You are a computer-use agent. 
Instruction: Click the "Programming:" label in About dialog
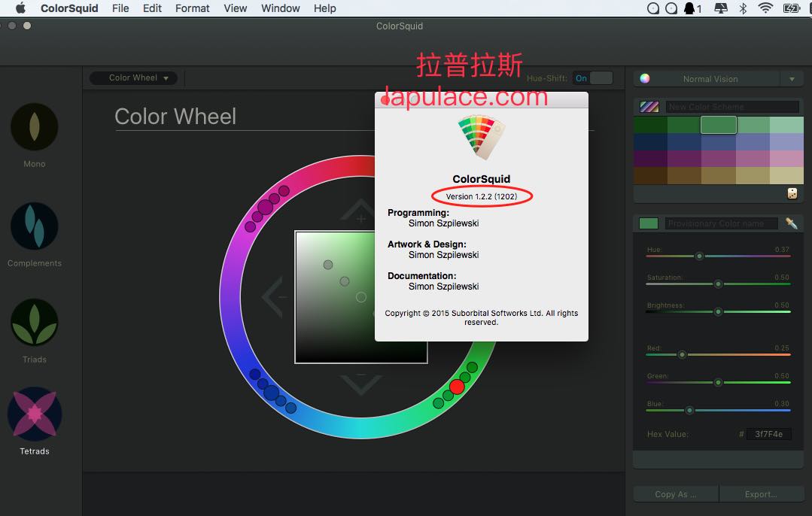tap(418, 213)
